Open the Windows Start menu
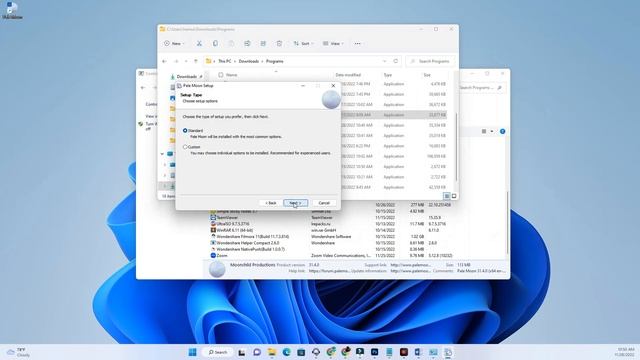This screenshot has width=640, height=360. [x=193, y=352]
